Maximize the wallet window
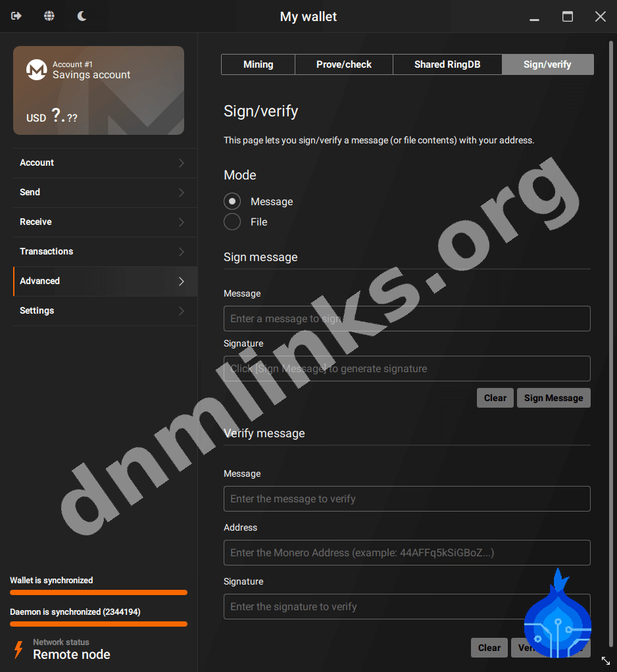The height and width of the screenshot is (672, 617). click(567, 16)
